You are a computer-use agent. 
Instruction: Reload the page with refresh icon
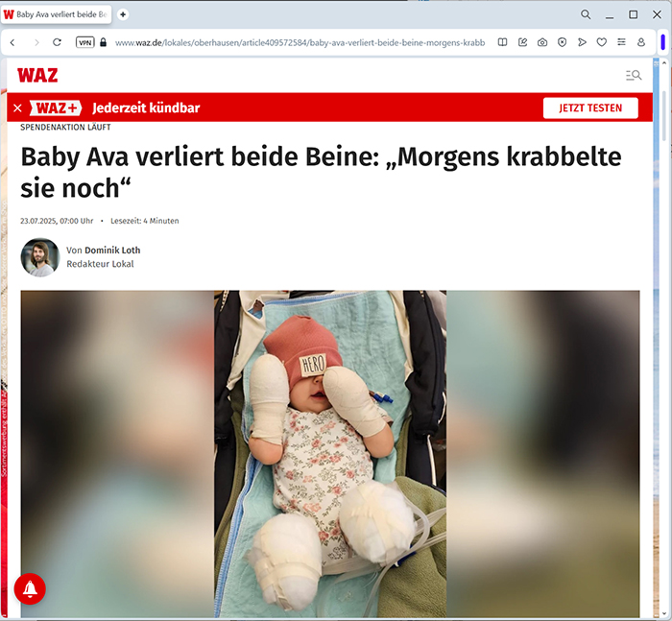(57, 42)
